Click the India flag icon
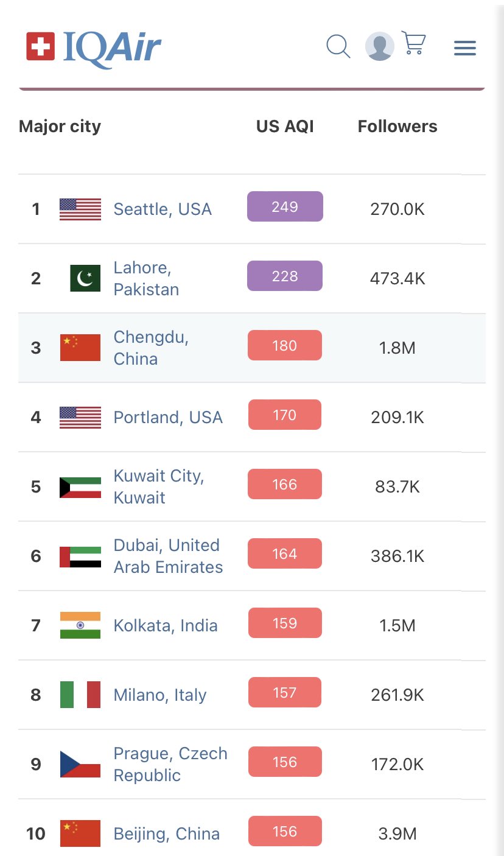This screenshot has height=856, width=504. pyautogui.click(x=80, y=625)
